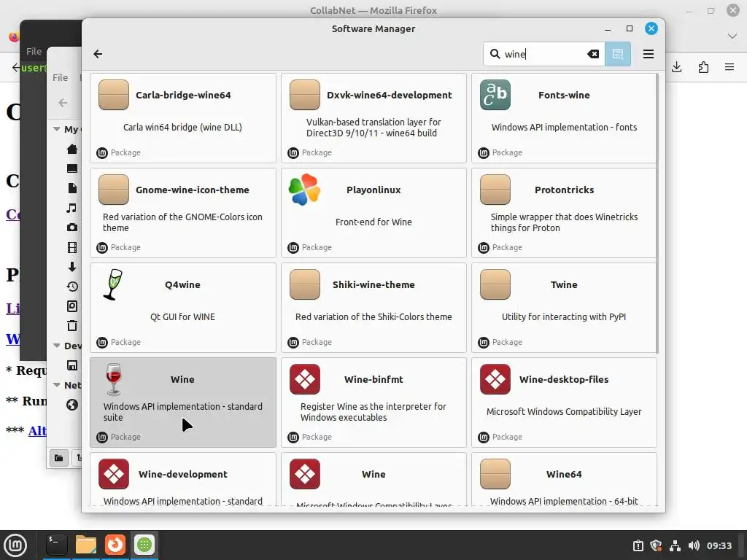Screen dimensions: 747x560
Task: Go back in Software Manager
Action: (98, 54)
